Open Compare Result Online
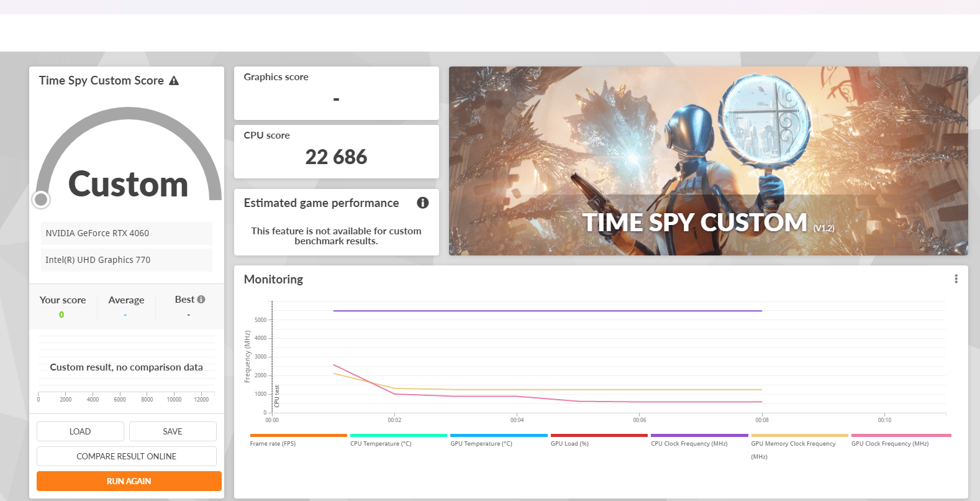This screenshot has height=501, width=980. tap(127, 456)
